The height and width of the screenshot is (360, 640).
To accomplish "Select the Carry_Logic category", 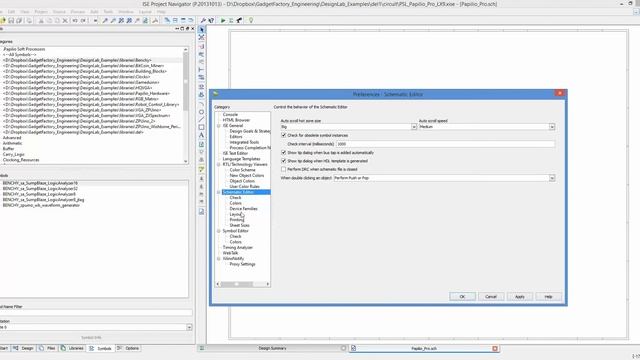I will coord(13,155).
